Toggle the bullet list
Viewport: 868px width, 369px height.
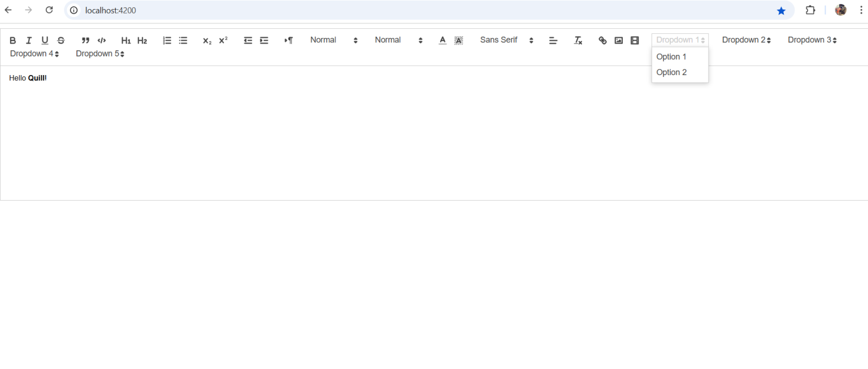(183, 40)
